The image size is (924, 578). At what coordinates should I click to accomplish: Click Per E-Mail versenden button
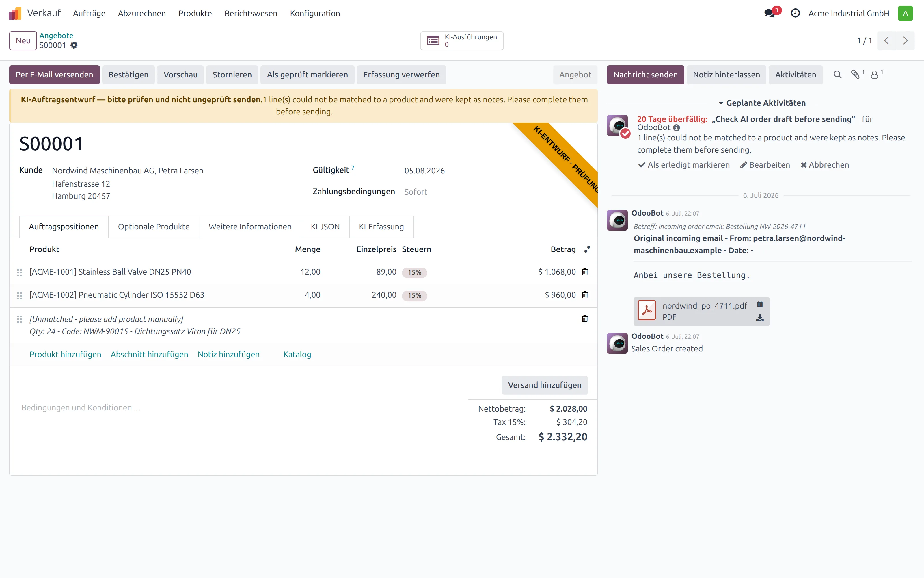(x=55, y=75)
